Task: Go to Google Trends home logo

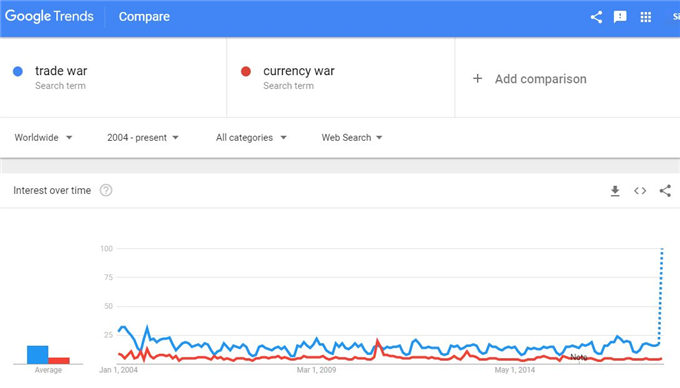Action: tap(49, 16)
